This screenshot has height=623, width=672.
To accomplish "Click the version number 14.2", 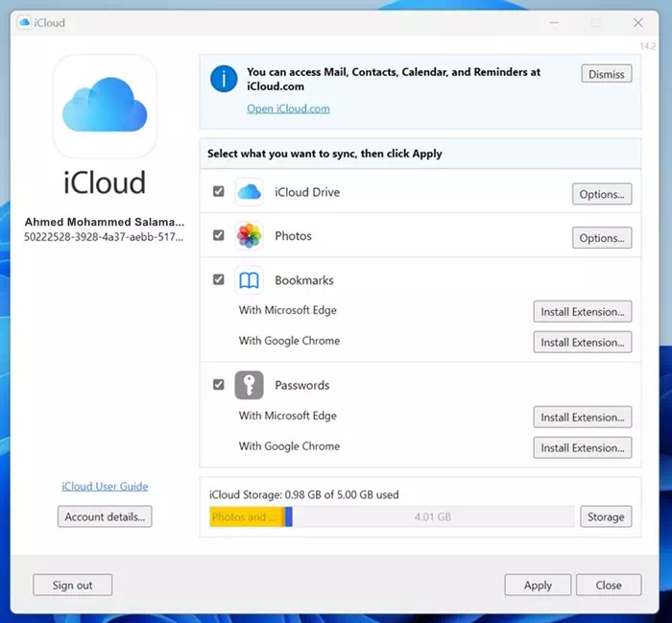I will [648, 46].
